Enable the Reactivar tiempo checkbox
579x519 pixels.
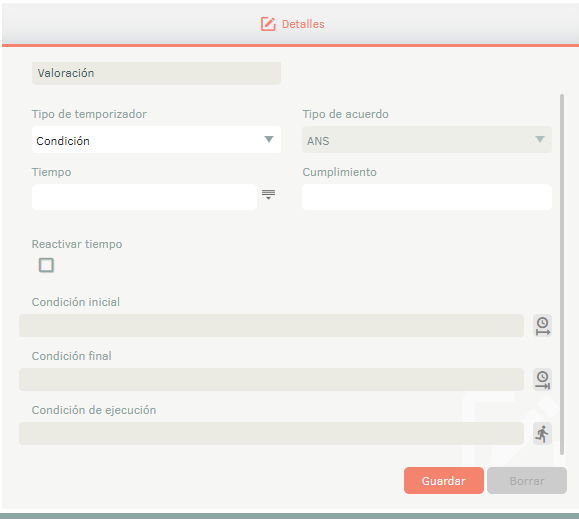tap(46, 265)
